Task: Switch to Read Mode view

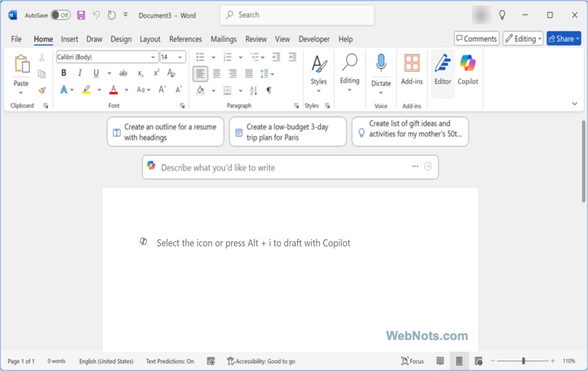Action: [440, 361]
